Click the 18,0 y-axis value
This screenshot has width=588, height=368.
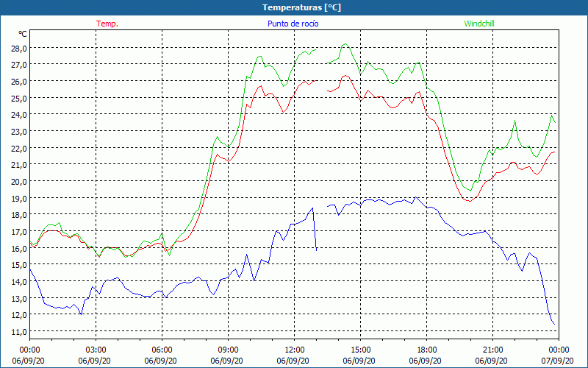pos(20,215)
